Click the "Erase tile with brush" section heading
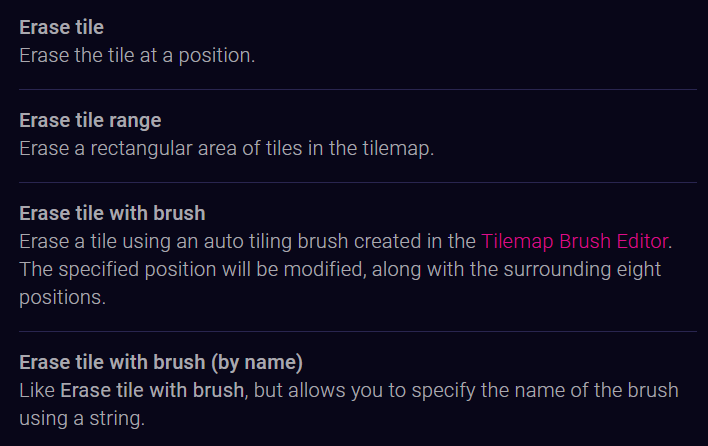708x446 pixels. coord(112,213)
